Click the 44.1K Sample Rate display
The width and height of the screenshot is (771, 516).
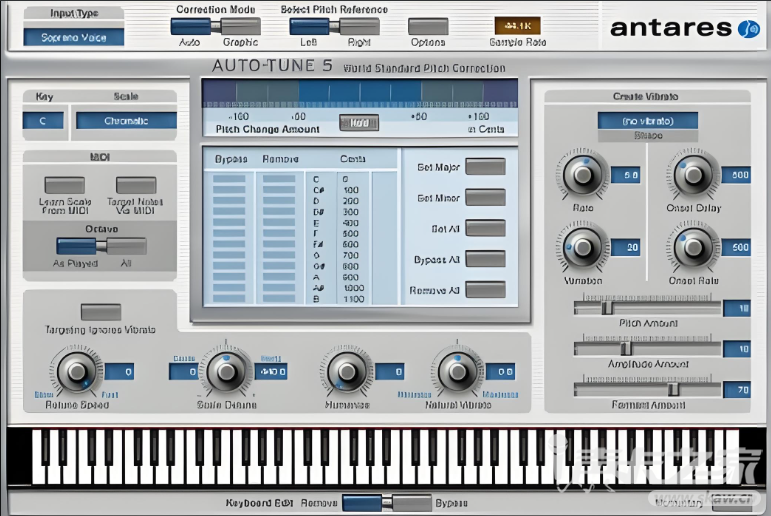click(517, 26)
